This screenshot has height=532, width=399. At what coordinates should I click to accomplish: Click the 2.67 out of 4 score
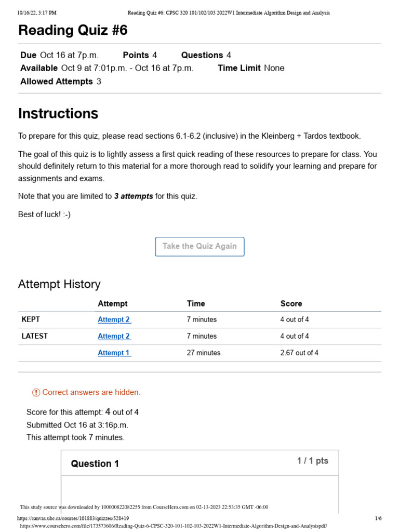point(299,353)
